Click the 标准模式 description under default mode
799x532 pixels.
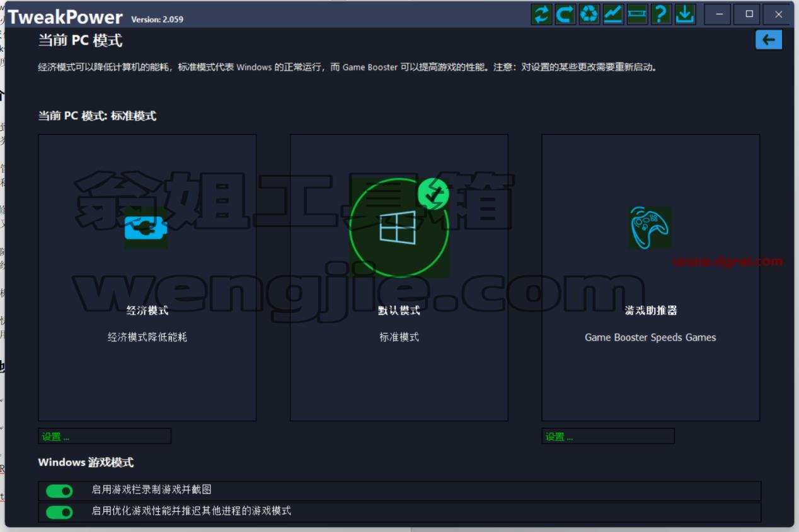click(399, 337)
